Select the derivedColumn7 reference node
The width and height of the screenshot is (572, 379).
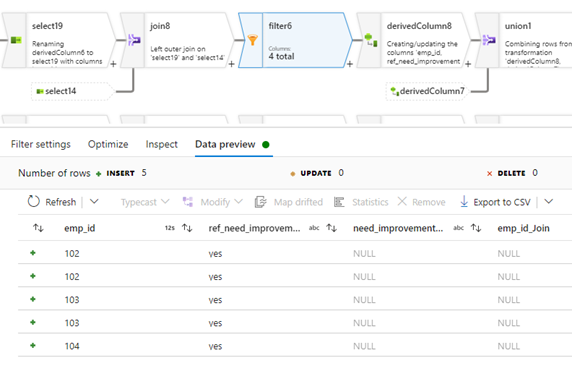point(428,91)
